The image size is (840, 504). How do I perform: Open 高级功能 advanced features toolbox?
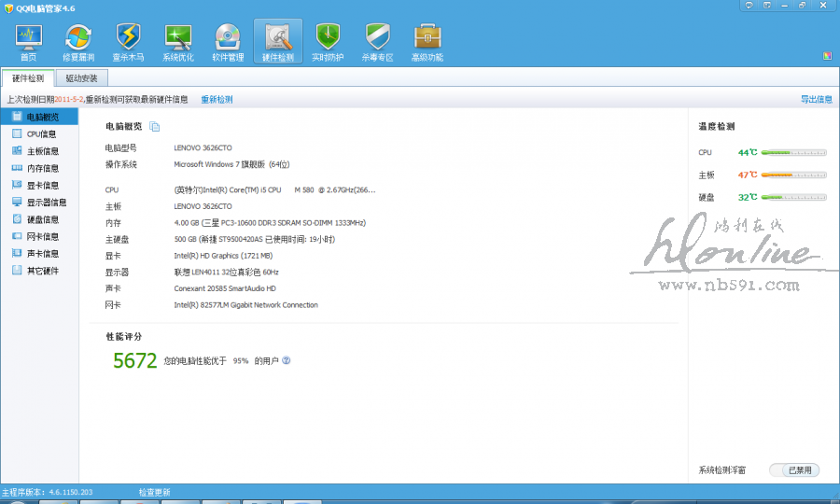(x=427, y=42)
